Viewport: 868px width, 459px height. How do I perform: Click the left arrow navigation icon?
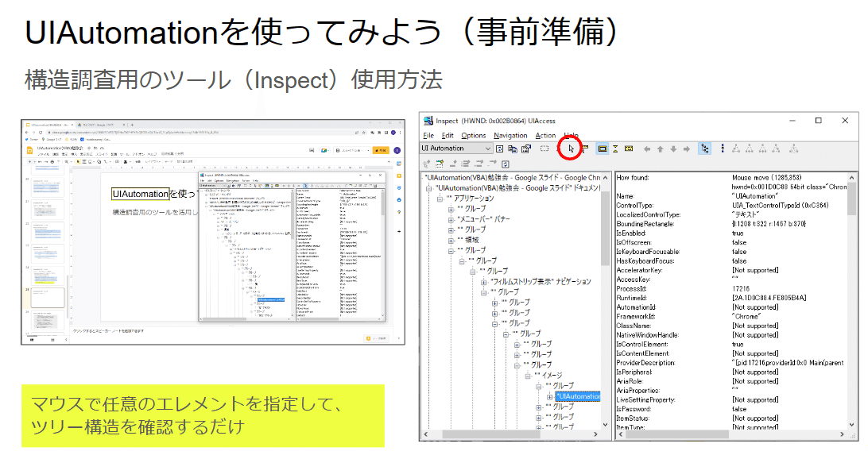pos(646,148)
